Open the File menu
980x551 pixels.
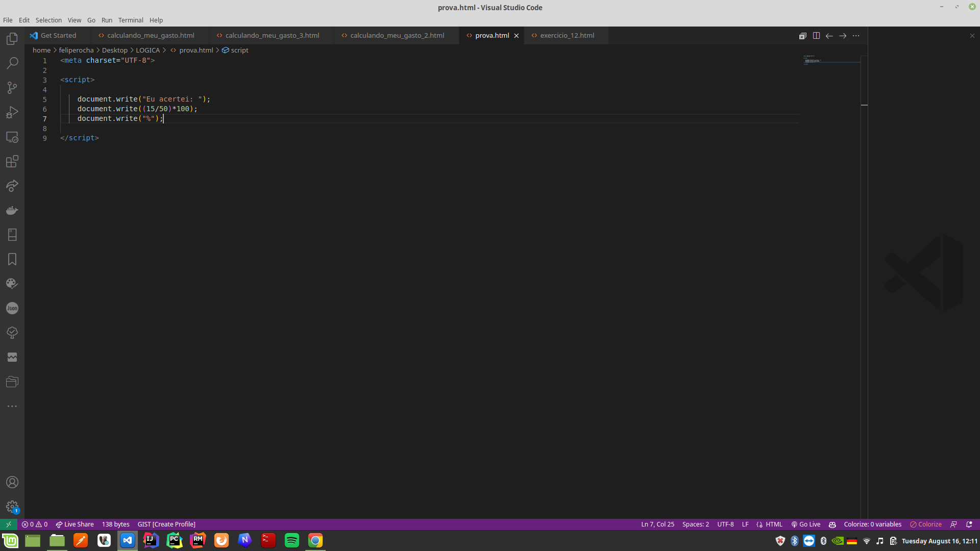point(8,20)
